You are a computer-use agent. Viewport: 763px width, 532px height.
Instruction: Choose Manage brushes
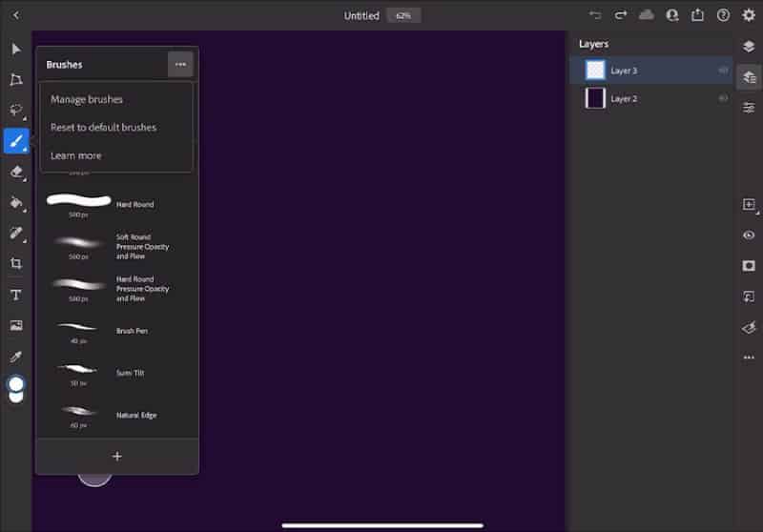click(x=87, y=99)
